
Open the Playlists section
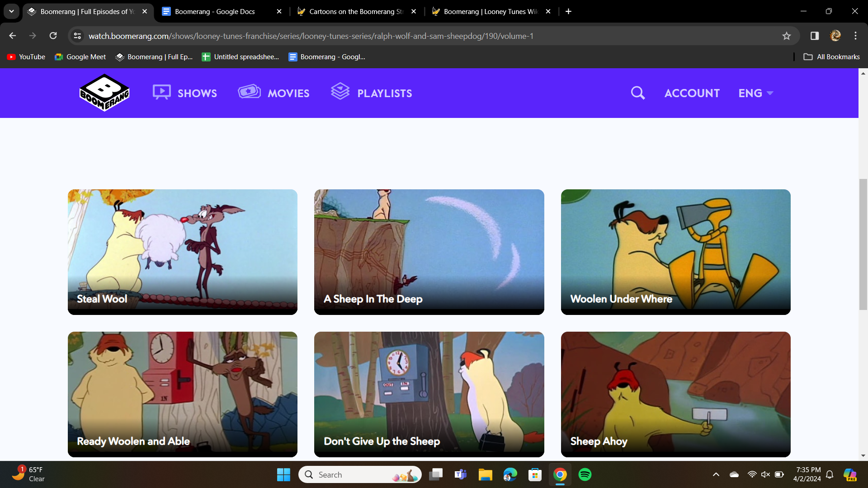pos(372,93)
